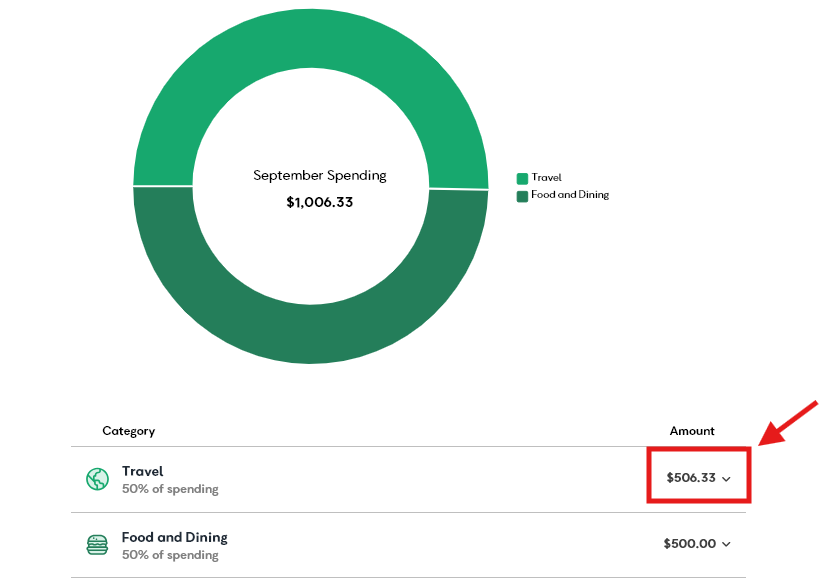Click the Travel globe icon
The image size is (819, 588).
pos(96,480)
